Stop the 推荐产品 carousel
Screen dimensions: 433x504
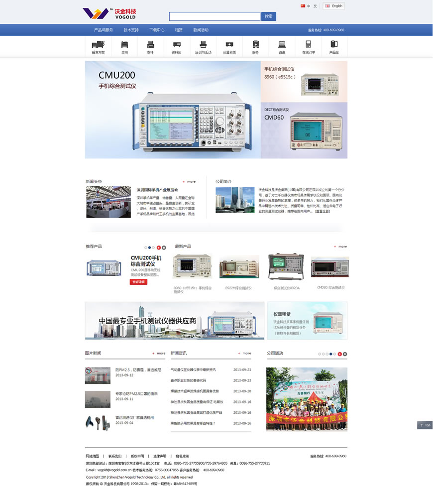click(x=164, y=248)
